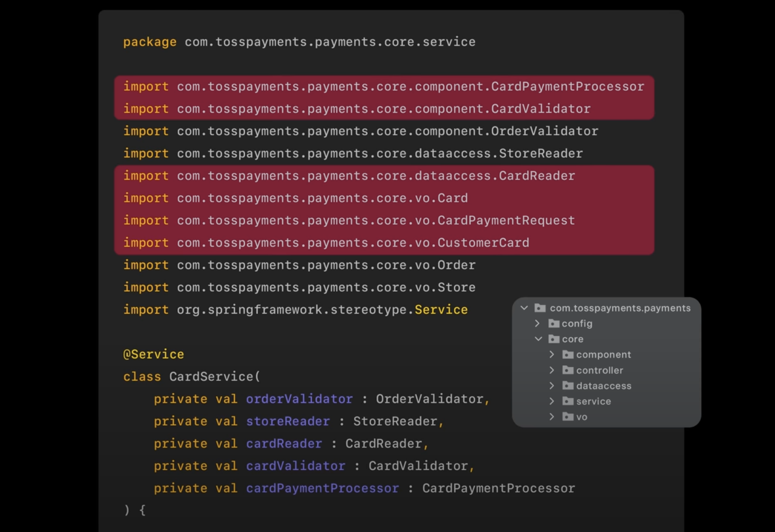Screen dimensions: 775x532
Task: Click the CardService class name
Action: coord(211,377)
